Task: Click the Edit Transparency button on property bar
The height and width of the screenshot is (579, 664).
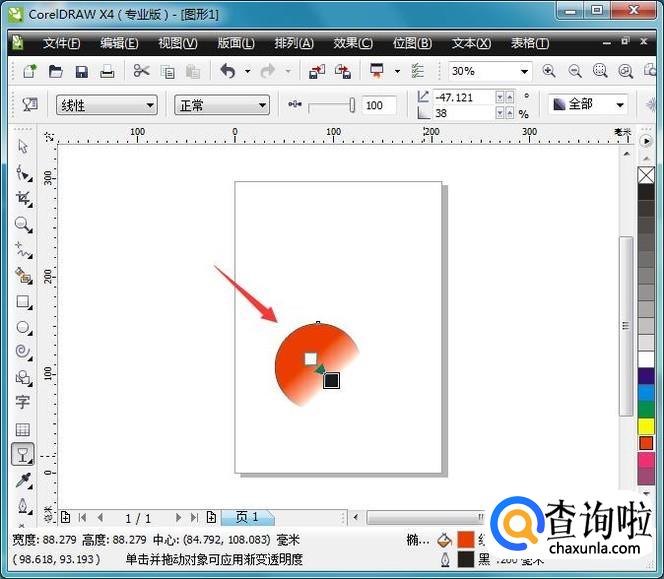Action: 29,105
